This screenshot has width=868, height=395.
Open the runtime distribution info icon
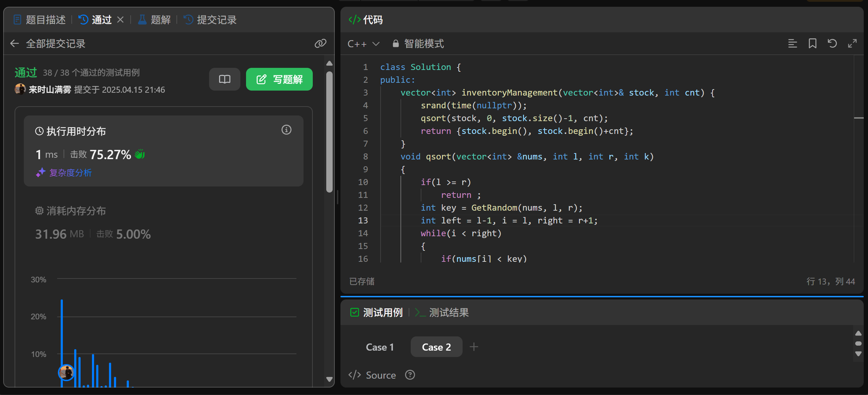click(x=286, y=130)
